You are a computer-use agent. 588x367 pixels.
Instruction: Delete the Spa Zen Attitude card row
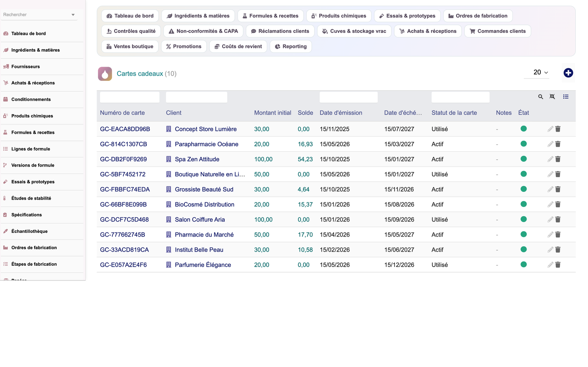coord(558,159)
